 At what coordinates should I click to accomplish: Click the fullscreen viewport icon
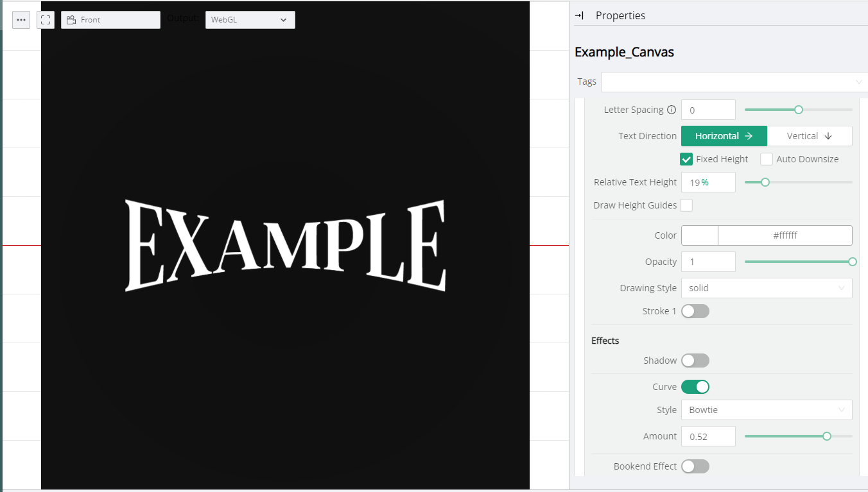click(x=46, y=20)
